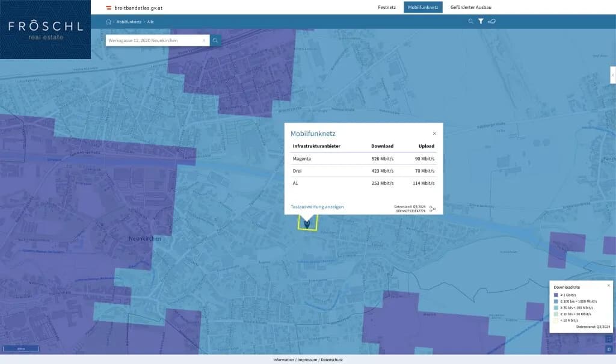616x364 pixels.
Task: Click Drei upload value 70 Mbit/s
Action: (x=425, y=171)
